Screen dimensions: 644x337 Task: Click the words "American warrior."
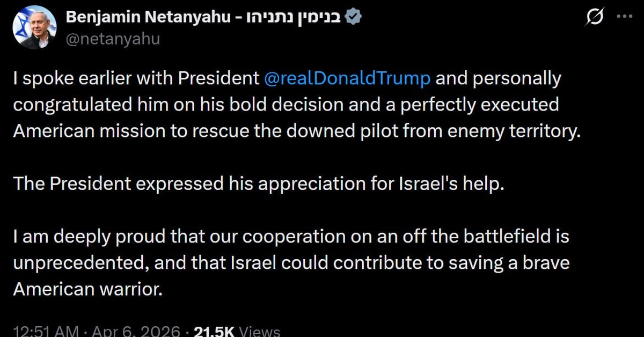87,289
